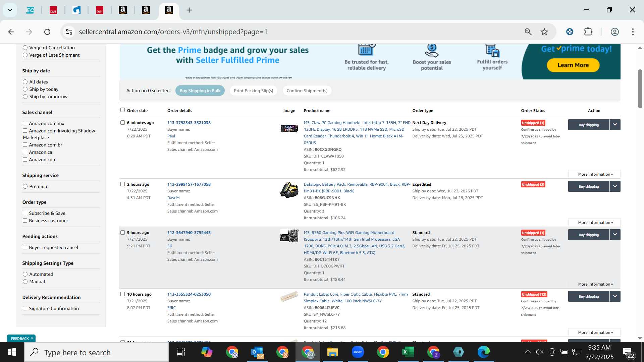Screen dimensions: 644x362
Task: Bookmark this page with the star icon
Action: point(544,32)
